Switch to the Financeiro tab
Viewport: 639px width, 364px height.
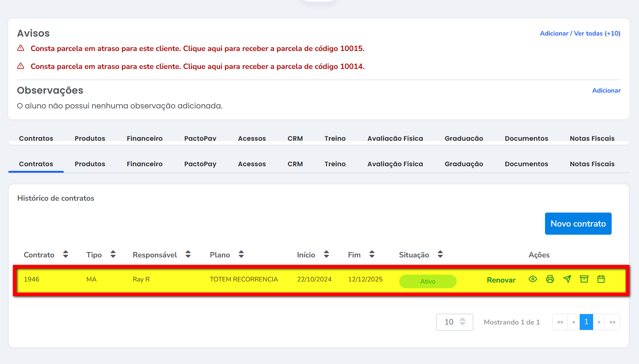click(x=144, y=164)
